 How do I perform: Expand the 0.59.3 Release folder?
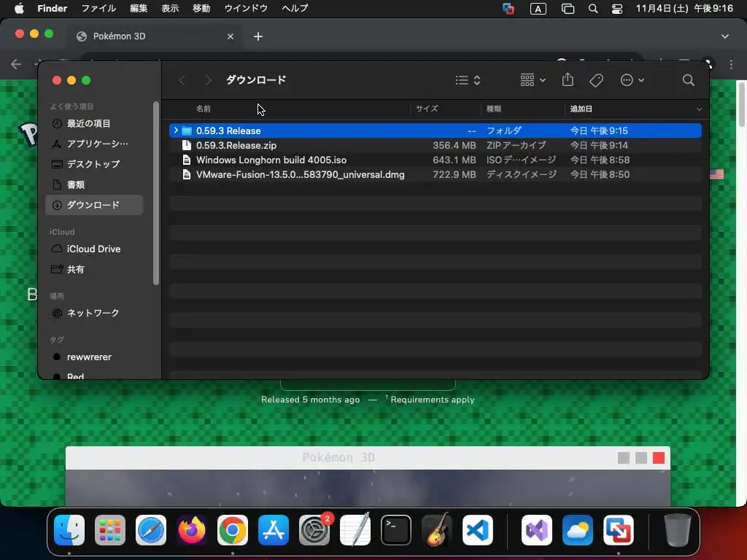(x=176, y=130)
